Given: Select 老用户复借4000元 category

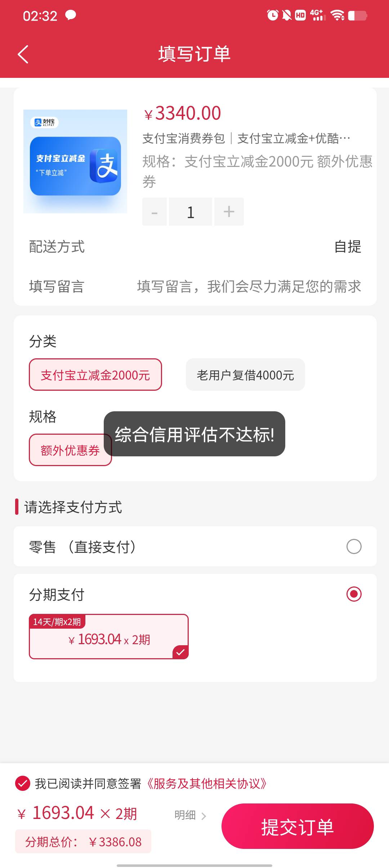Looking at the screenshot, I should pyautogui.click(x=245, y=375).
